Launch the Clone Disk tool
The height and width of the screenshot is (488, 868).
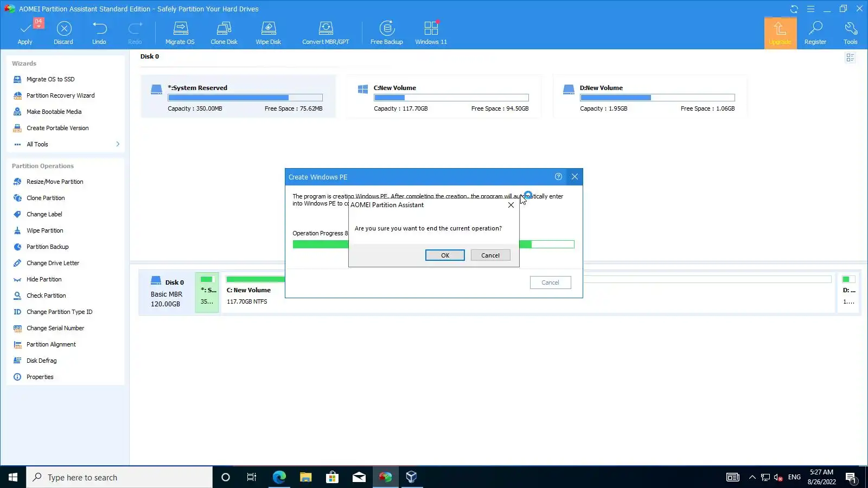224,33
